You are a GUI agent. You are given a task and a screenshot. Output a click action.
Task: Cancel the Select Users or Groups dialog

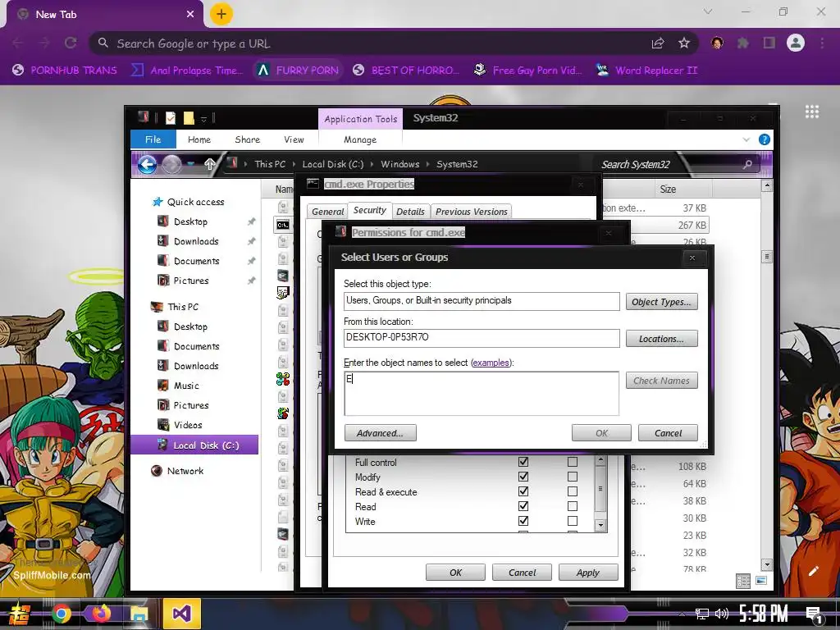point(668,433)
